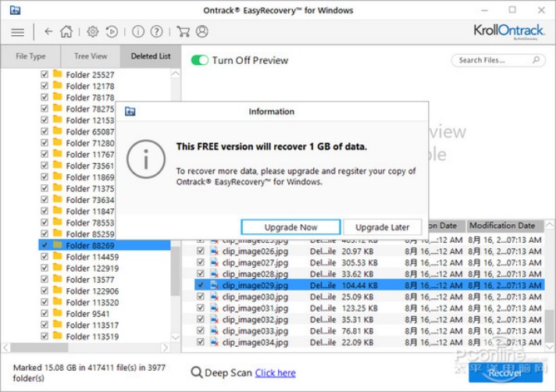Click the resume recovery clock icon
Screen dimensions: 556x392
pos(112,31)
